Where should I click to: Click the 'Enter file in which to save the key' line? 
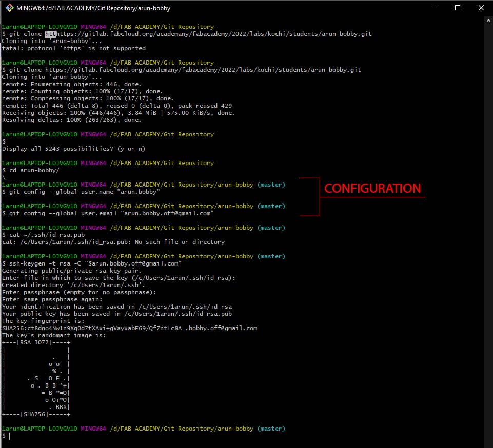(x=119, y=278)
